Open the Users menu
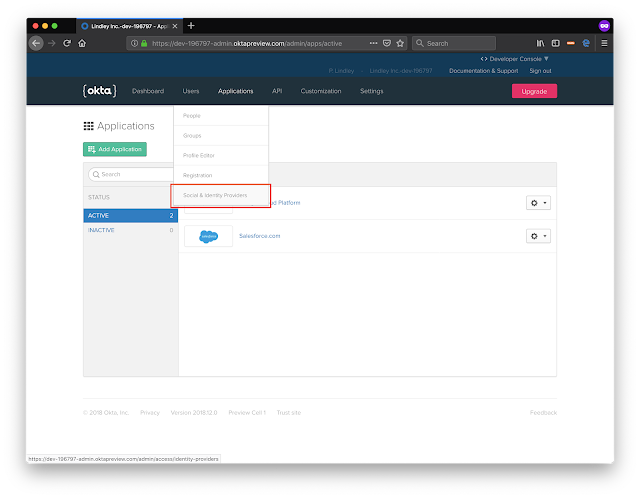This screenshot has width=640, height=498. click(x=191, y=91)
